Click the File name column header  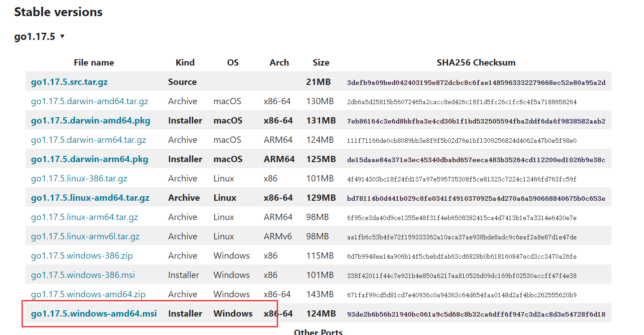pyautogui.click(x=94, y=63)
